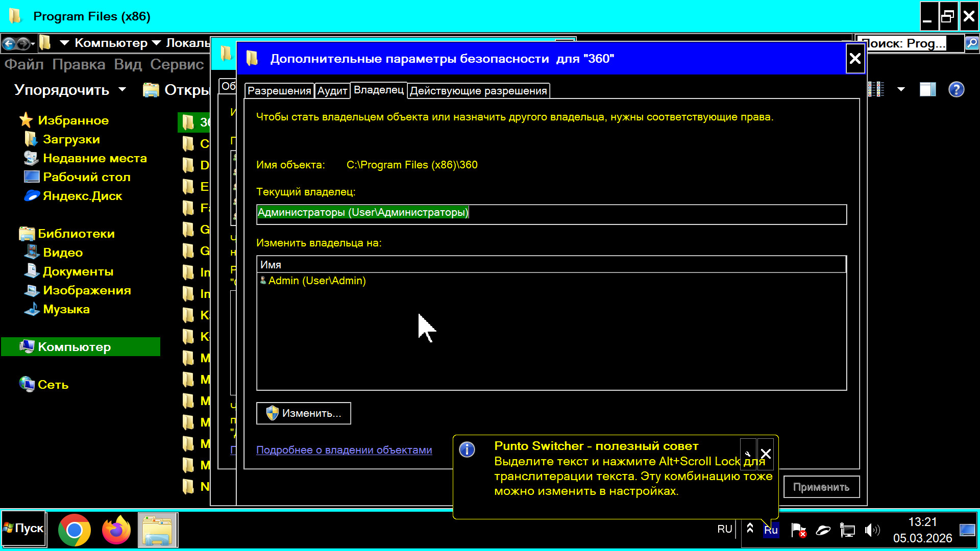Click the Изменить... button
This screenshot has width=980, height=551.
304,413
